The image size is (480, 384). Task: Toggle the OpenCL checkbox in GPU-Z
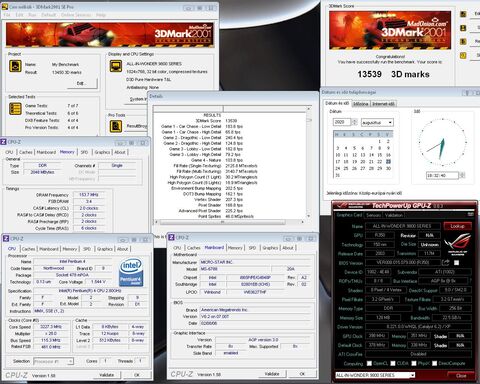click(369, 363)
